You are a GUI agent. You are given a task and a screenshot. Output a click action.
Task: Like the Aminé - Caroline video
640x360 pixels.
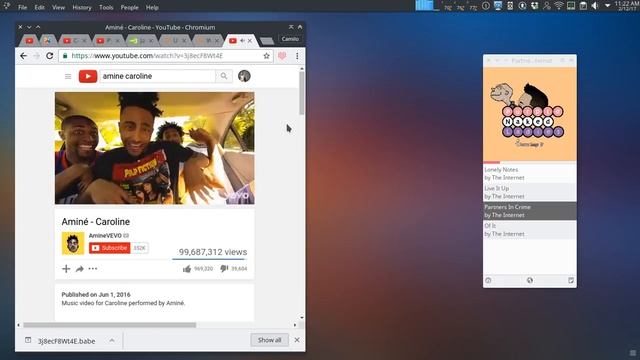[187, 269]
